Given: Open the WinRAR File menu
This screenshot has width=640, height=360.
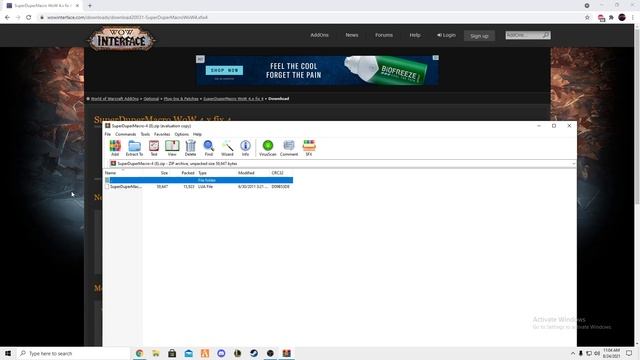Looking at the screenshot, I should [x=108, y=134].
